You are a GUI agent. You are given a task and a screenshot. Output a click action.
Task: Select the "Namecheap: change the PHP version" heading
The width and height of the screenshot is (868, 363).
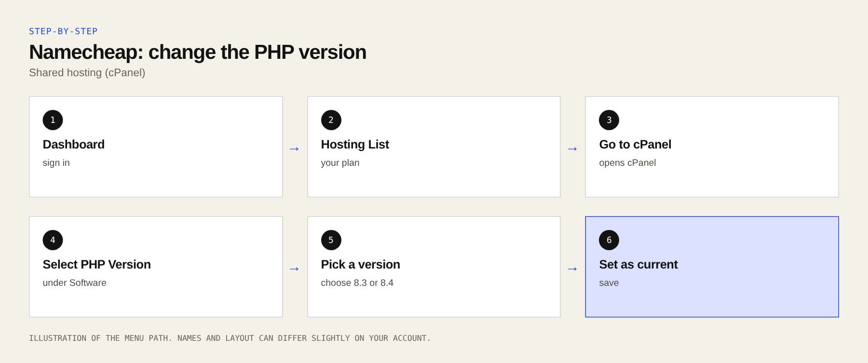(x=198, y=52)
